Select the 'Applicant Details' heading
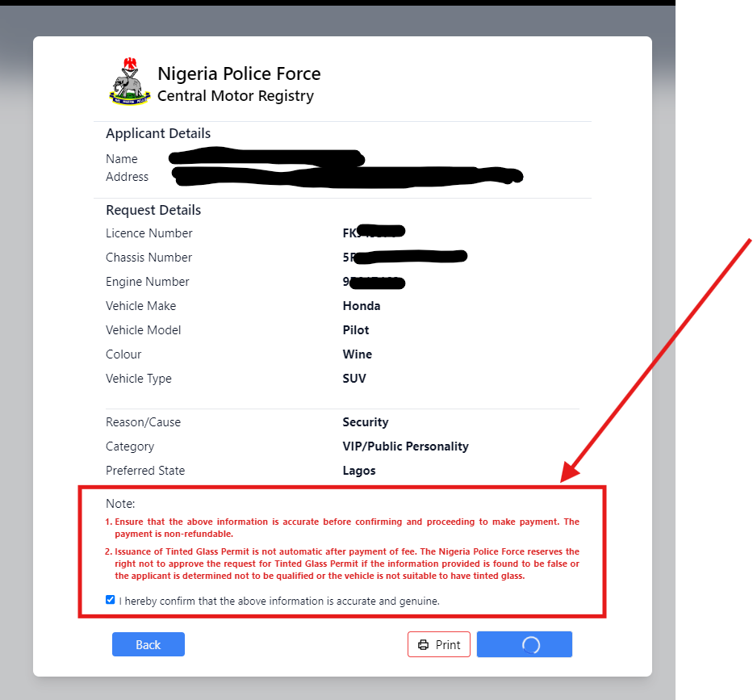Screen dimensions: 753x700 pyautogui.click(x=158, y=133)
